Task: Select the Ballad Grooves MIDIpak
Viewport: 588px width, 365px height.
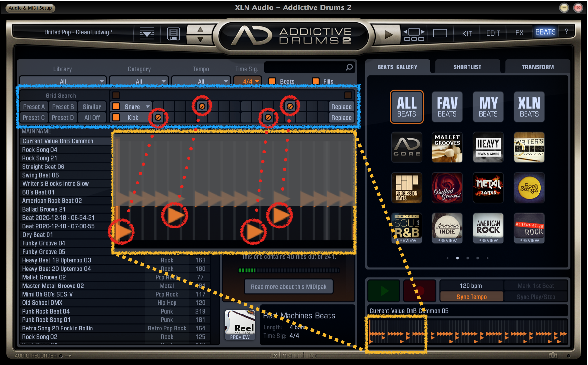Action: tap(447, 188)
